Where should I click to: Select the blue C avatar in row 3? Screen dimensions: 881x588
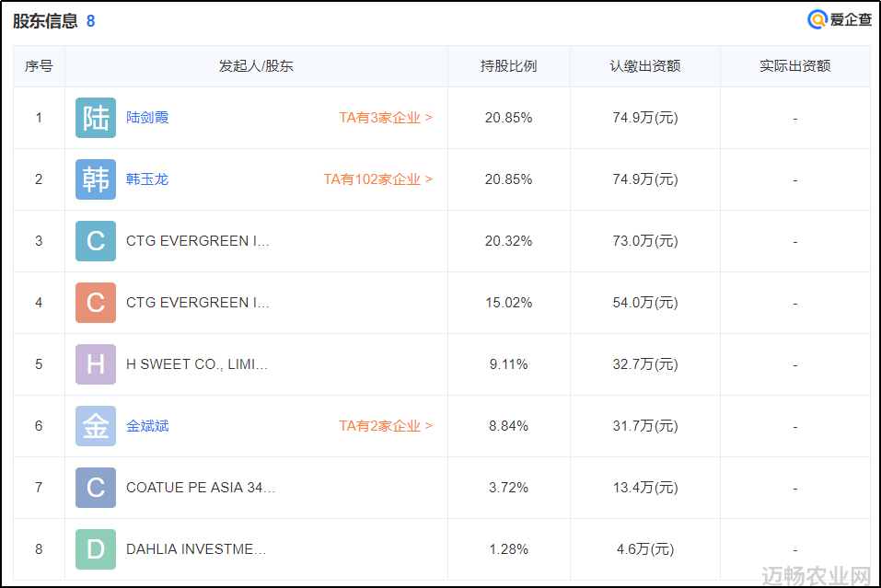[x=96, y=241]
